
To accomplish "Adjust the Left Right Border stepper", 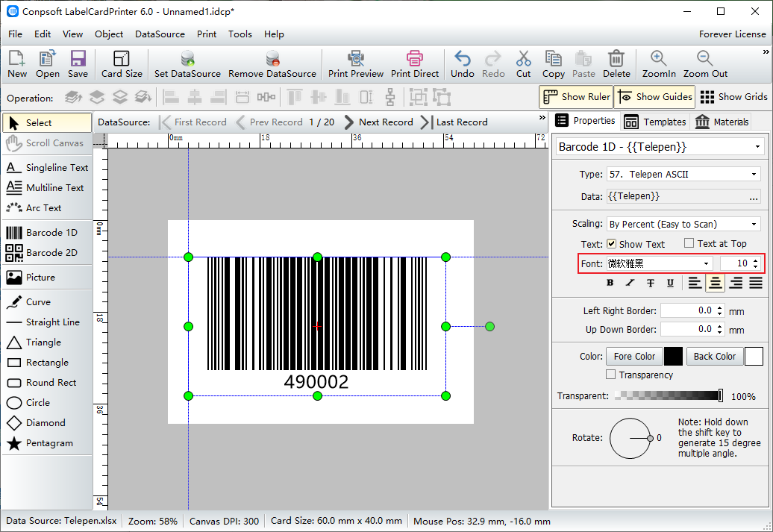I will click(x=720, y=310).
